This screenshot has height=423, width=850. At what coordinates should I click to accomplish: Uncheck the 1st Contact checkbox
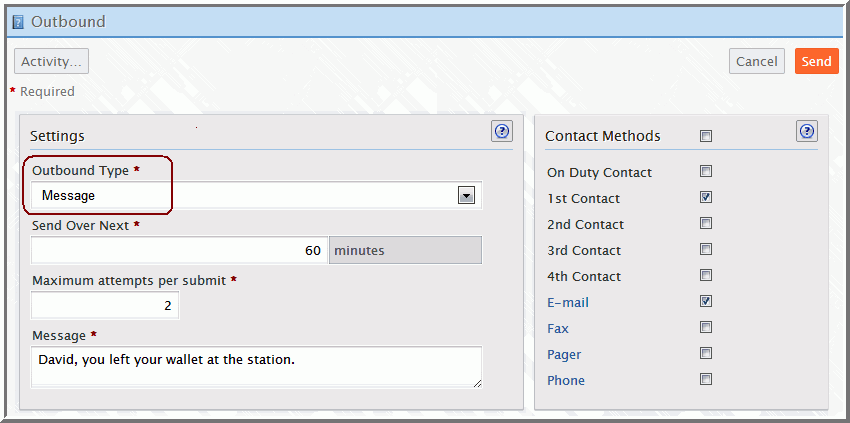[706, 197]
